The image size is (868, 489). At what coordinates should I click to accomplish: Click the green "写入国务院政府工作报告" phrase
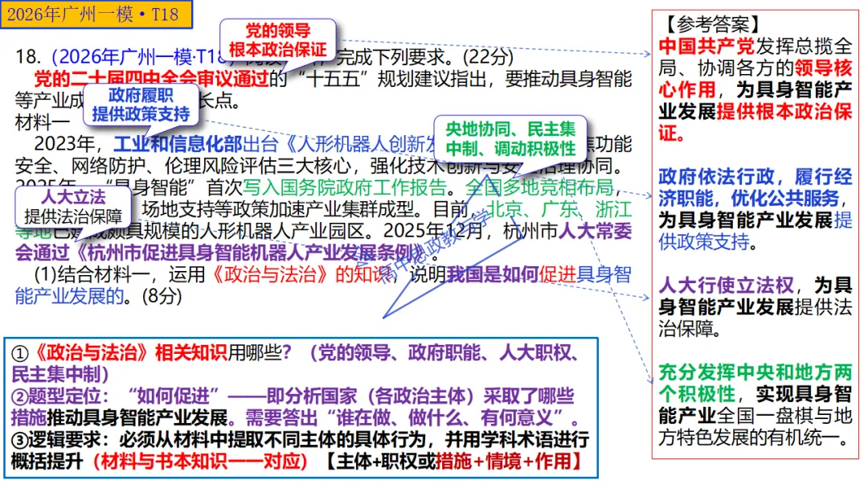click(344, 187)
